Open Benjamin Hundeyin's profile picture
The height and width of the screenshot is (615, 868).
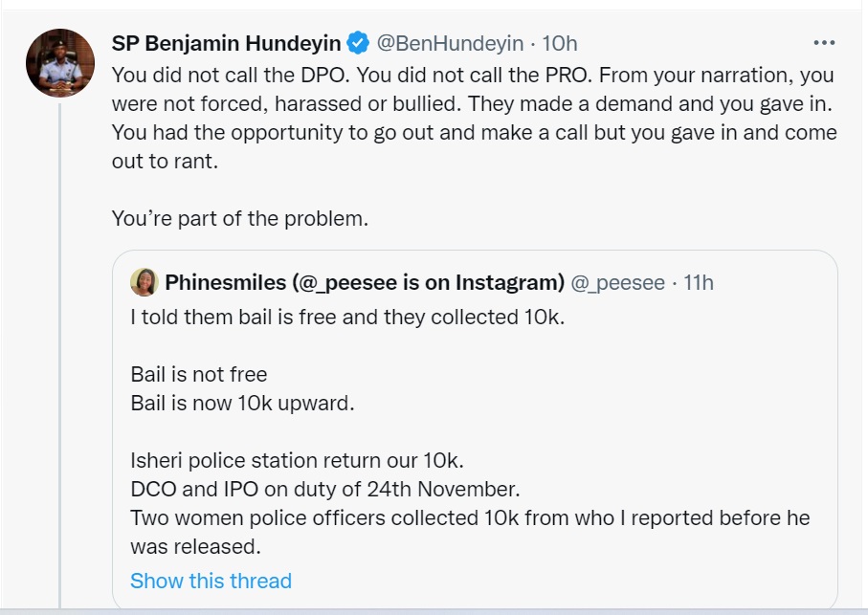pyautogui.click(x=59, y=63)
